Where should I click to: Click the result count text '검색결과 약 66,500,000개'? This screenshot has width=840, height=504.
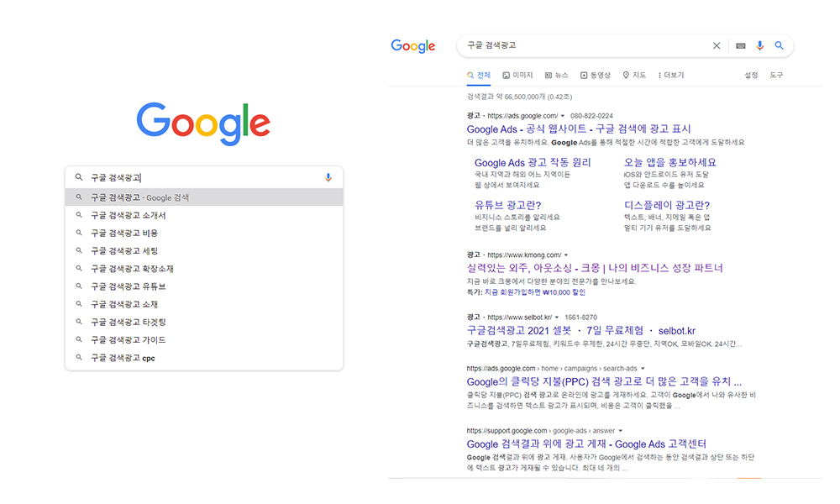click(506, 97)
